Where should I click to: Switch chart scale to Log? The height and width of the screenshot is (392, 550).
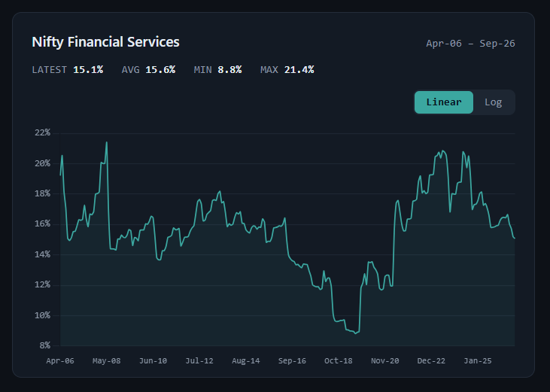pyautogui.click(x=493, y=102)
